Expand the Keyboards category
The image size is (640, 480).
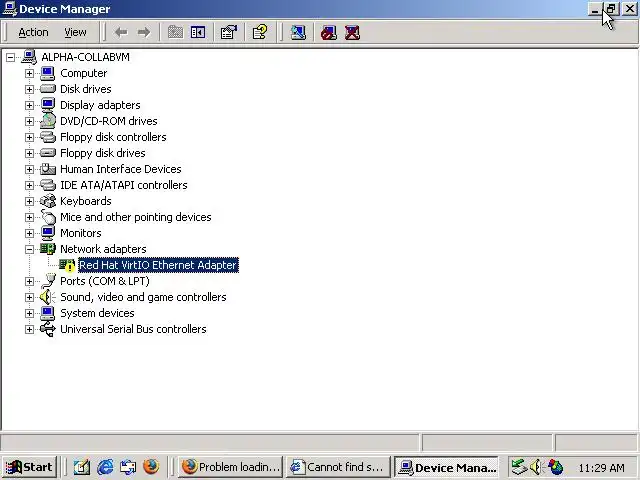pos(29,201)
